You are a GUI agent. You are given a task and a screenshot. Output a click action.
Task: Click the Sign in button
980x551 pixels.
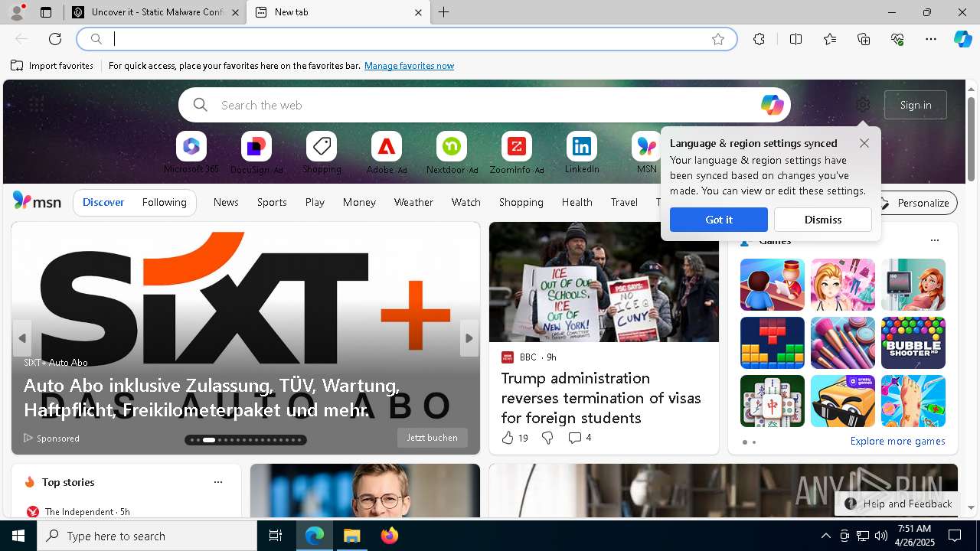pos(916,105)
